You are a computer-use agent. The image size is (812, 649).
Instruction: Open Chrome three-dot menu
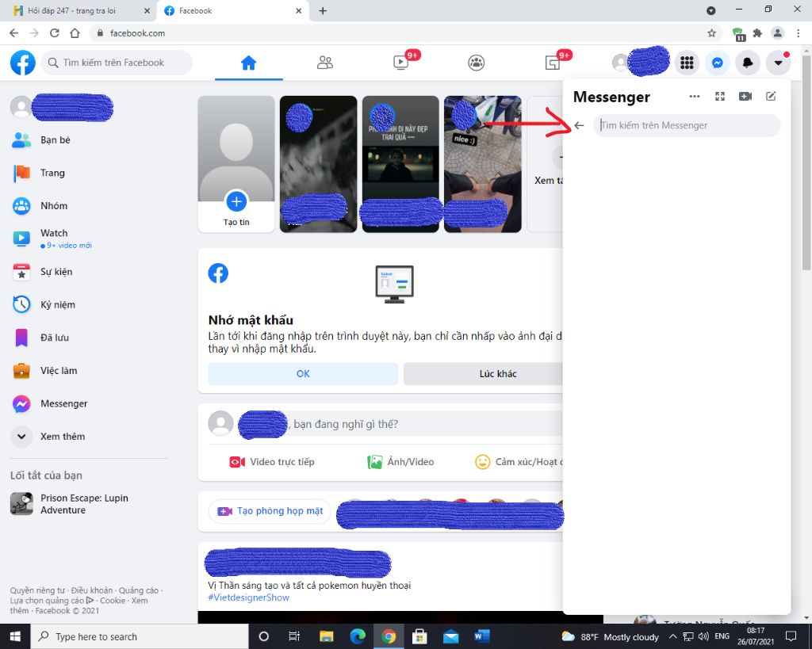click(x=798, y=33)
